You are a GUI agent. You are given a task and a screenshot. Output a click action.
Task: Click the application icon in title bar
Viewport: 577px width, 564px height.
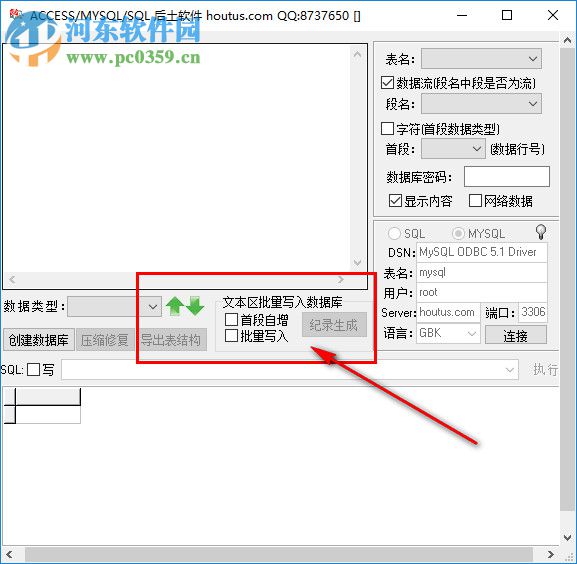pos(15,15)
